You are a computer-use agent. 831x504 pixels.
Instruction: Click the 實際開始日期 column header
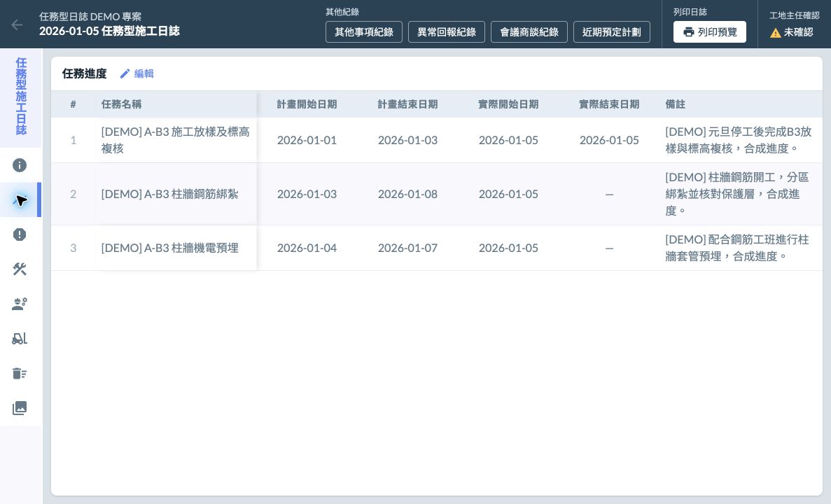coord(508,104)
